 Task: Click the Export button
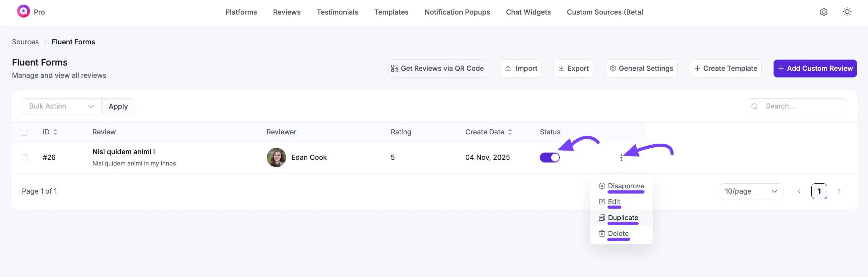[573, 69]
